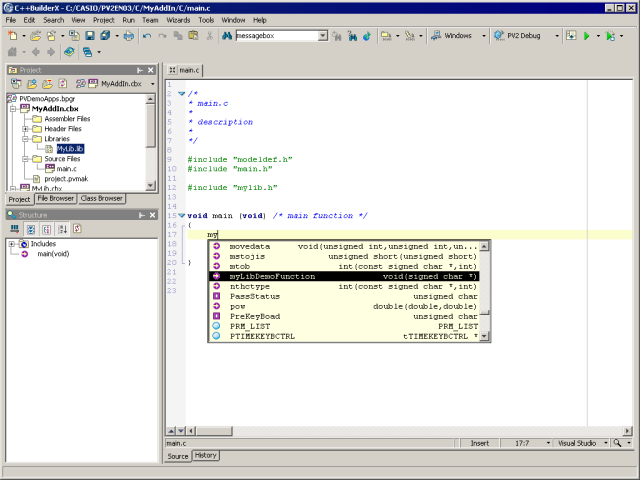Switch to the History tab
Image resolution: width=640 pixels, height=480 pixels.
[x=205, y=455]
